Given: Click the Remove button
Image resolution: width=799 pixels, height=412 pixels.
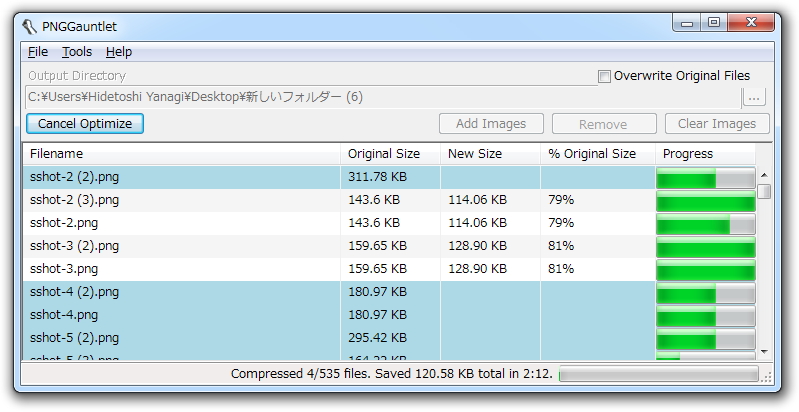Looking at the screenshot, I should (x=604, y=124).
